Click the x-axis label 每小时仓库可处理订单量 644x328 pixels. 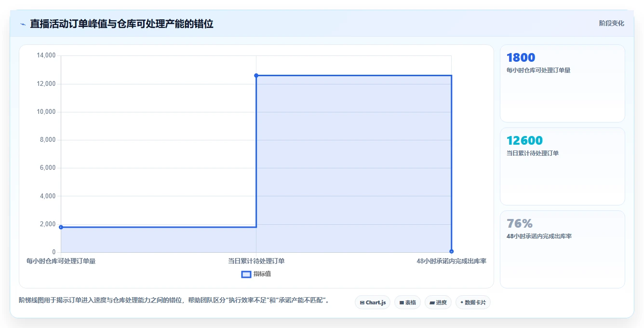point(61,261)
